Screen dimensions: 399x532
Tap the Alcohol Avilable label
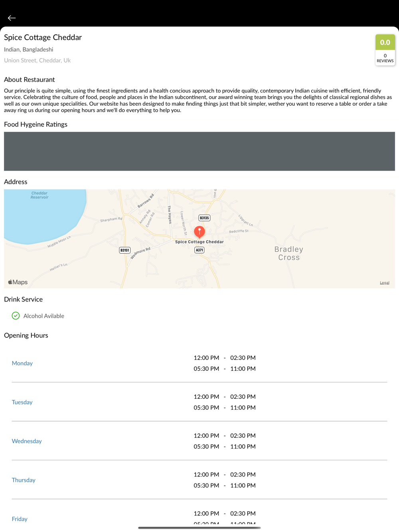pos(44,316)
